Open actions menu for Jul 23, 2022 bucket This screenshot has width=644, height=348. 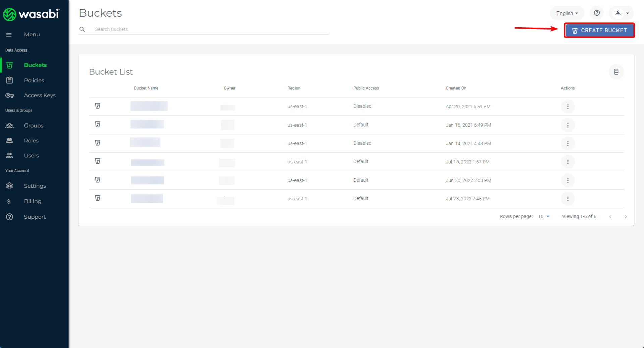tap(568, 199)
